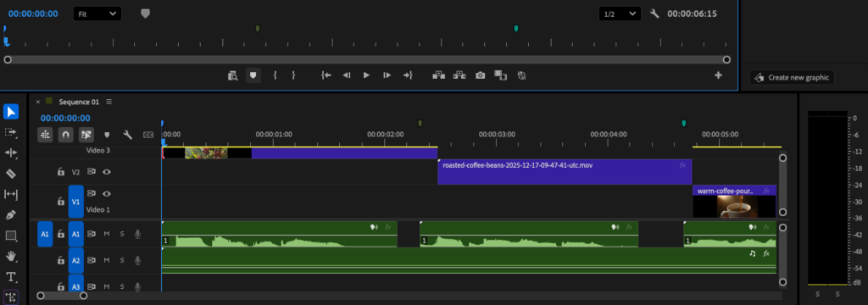Click the teal marker on timeline ruler
This screenshot has height=305, width=868.
pos(684,123)
